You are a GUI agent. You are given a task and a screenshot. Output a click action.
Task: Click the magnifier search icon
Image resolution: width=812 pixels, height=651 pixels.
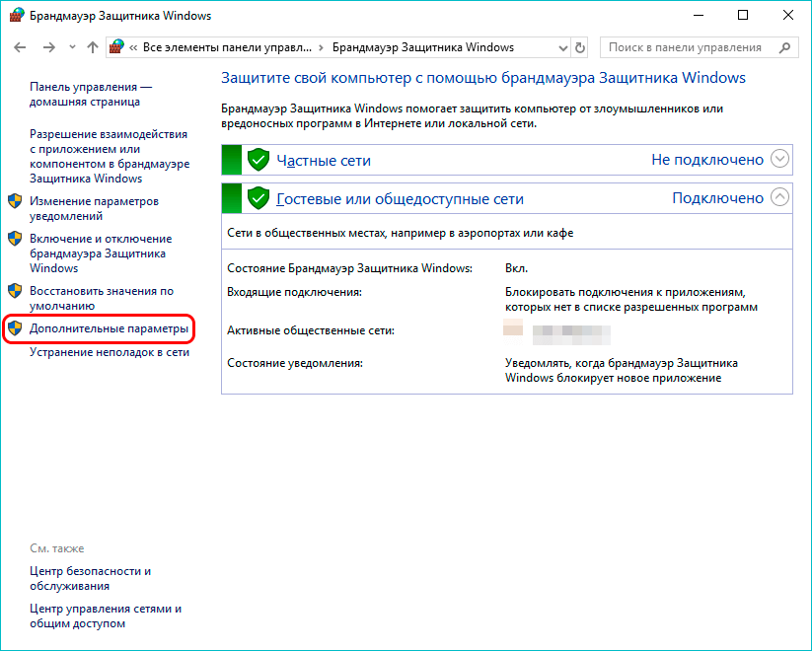[x=784, y=47]
